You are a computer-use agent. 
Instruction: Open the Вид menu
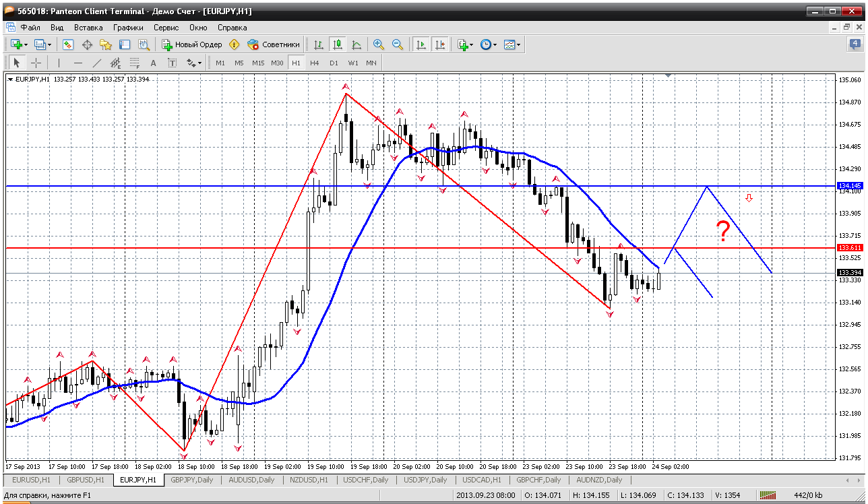[x=57, y=28]
